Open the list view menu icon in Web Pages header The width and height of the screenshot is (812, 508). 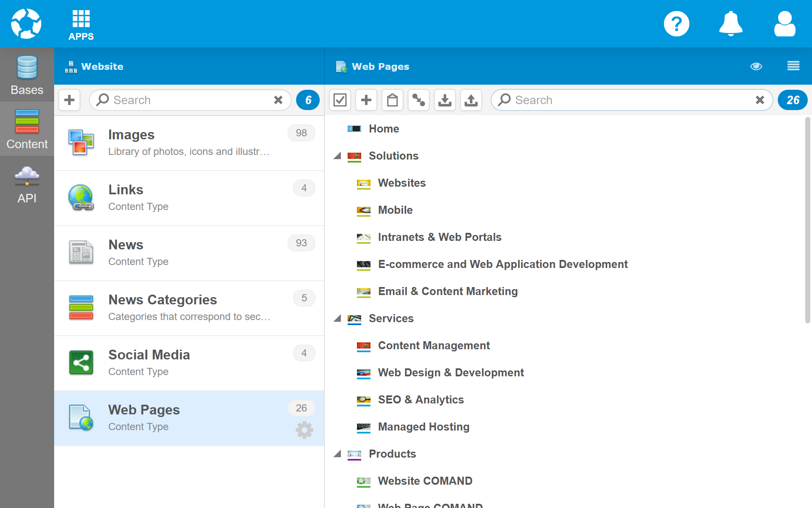pyautogui.click(x=793, y=66)
